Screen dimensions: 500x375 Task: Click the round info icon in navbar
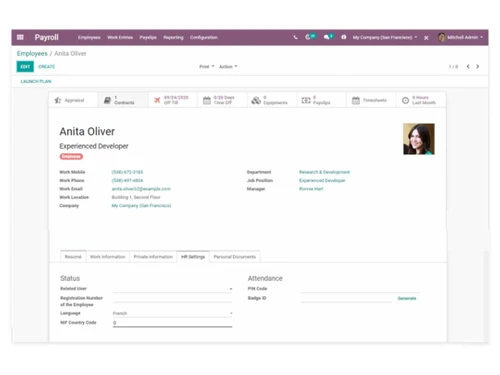344,37
